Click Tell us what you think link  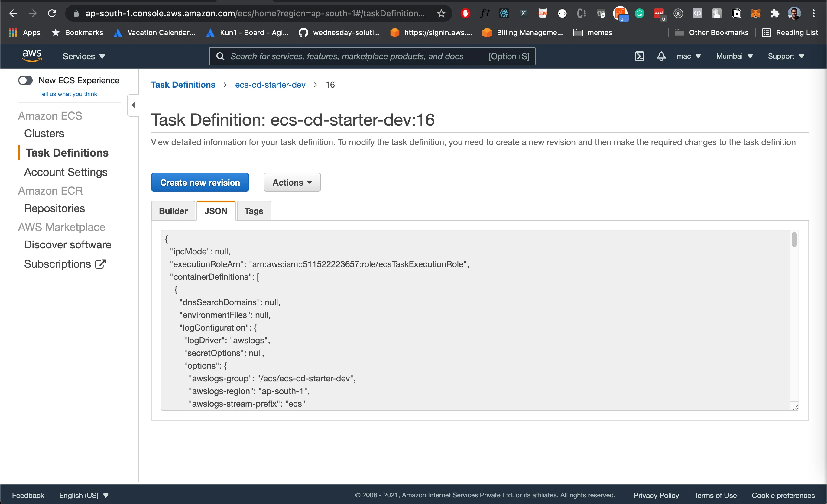(x=68, y=94)
